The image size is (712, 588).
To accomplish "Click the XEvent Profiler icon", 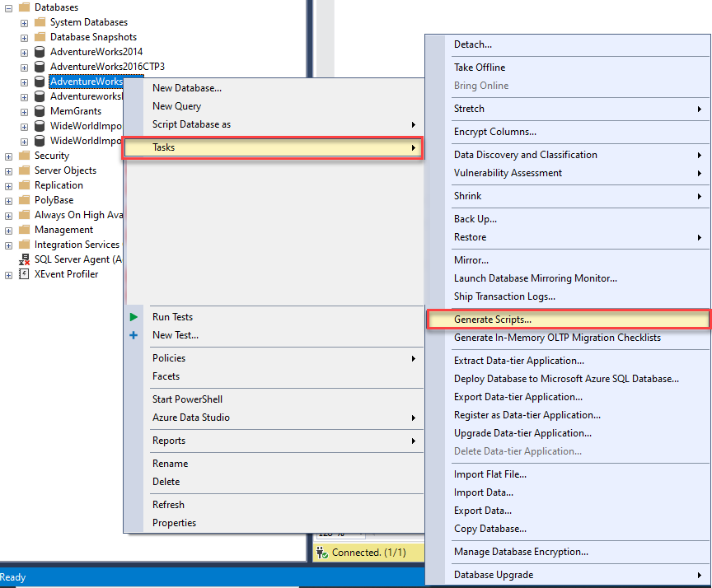I will point(24,274).
